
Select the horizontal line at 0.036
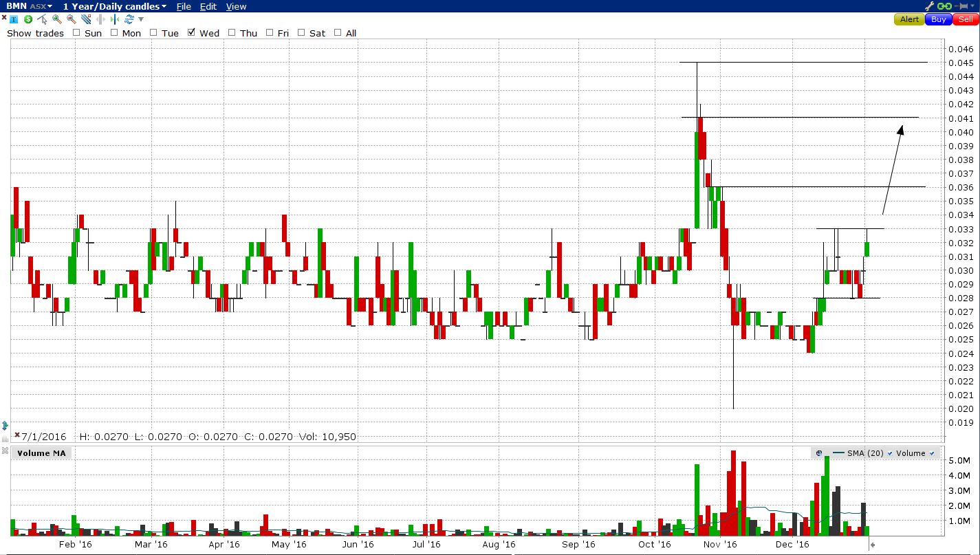pyautogui.click(x=818, y=186)
